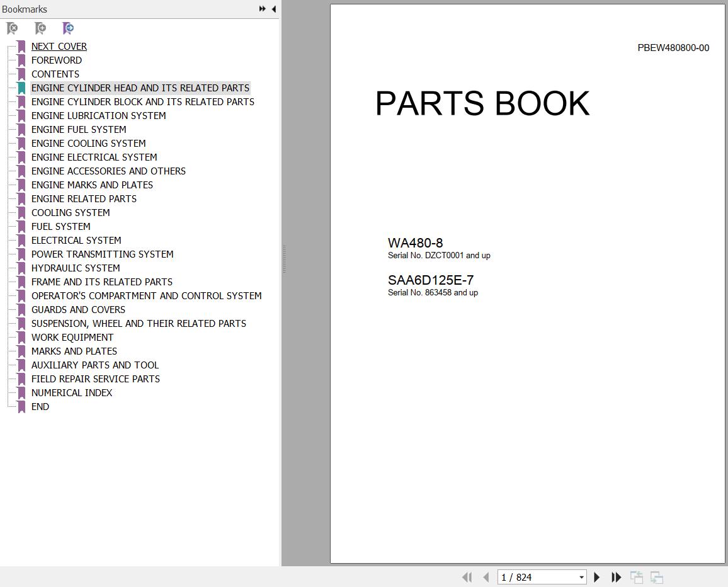Viewport: 728px width, 587px height.
Task: Open ENGINE LUBRICATION SYSTEM bookmark
Action: (x=98, y=116)
